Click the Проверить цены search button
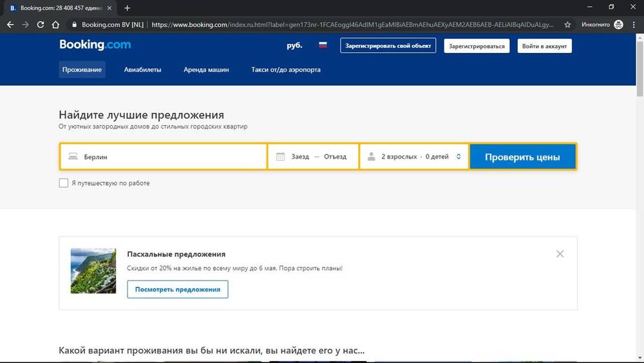Image resolution: width=644 pixels, height=363 pixels. click(522, 157)
